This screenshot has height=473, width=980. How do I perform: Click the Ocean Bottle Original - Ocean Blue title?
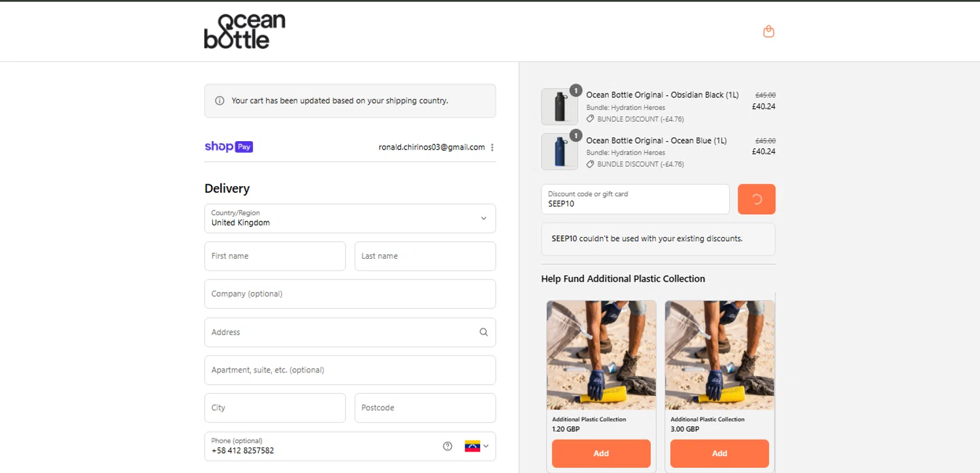click(656, 140)
